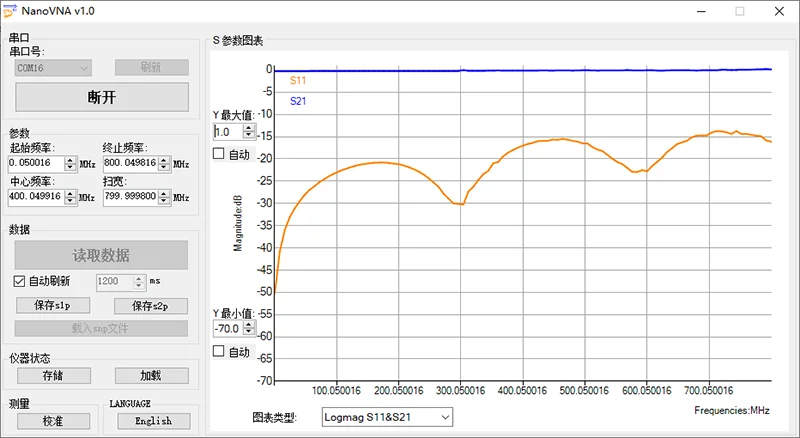
Task: Click the 刷新 refresh button
Action: (x=152, y=67)
